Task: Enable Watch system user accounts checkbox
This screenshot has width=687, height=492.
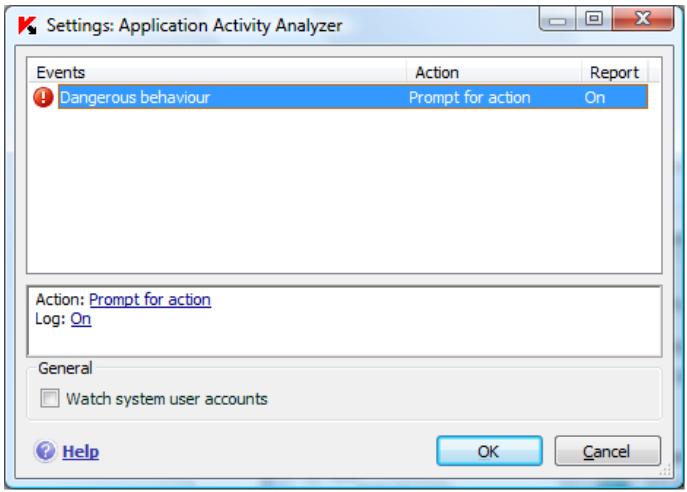Action: coord(50,398)
